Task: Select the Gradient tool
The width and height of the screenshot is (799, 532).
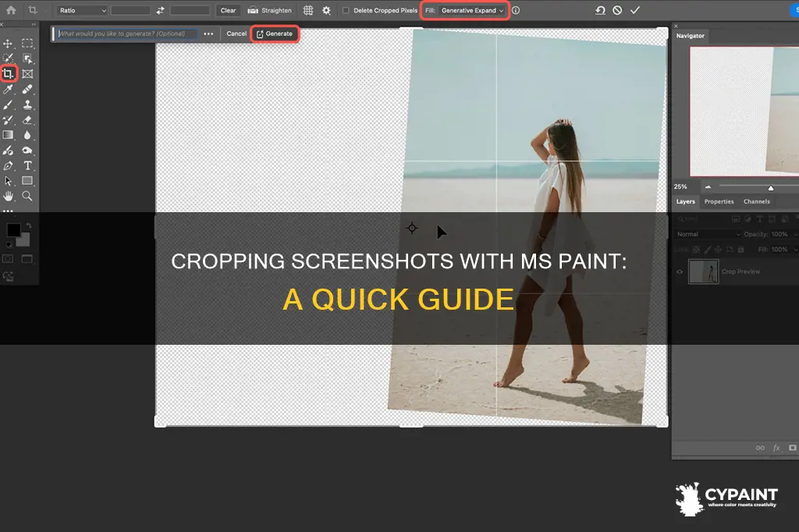Action: click(x=8, y=135)
